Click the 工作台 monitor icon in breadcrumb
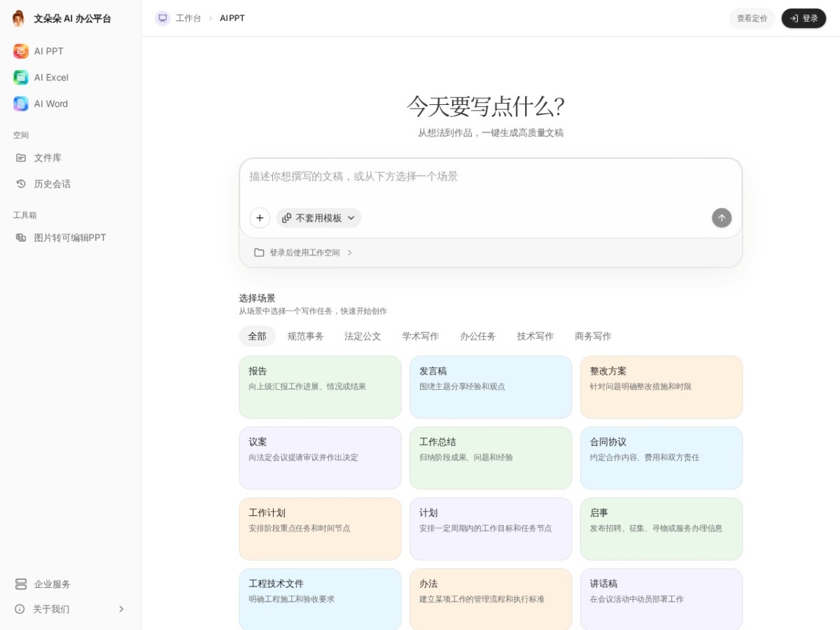This screenshot has height=630, width=840. click(162, 18)
